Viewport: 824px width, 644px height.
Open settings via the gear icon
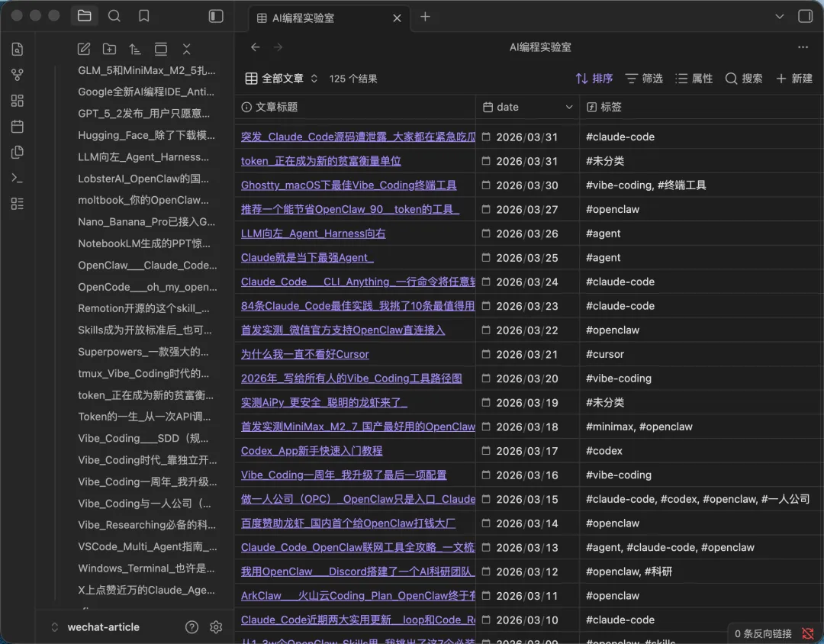pyautogui.click(x=216, y=627)
